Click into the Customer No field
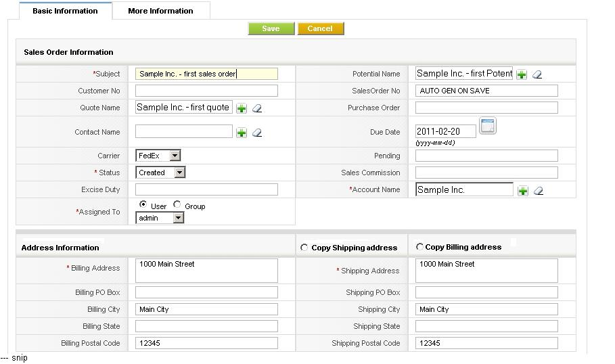This screenshot has width=615, height=364. (x=207, y=91)
